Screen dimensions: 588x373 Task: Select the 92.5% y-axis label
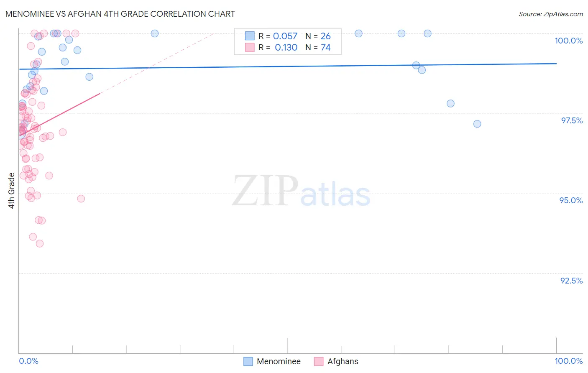point(572,281)
